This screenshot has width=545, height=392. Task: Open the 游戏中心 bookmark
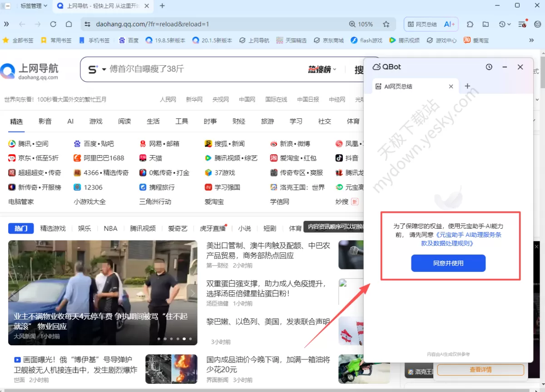(x=442, y=40)
